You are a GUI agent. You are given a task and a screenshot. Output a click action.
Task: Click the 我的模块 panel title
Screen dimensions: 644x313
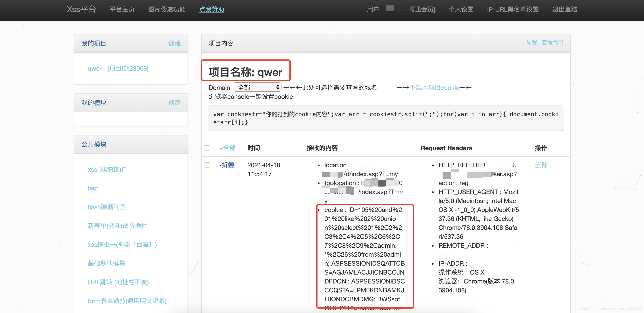point(94,103)
